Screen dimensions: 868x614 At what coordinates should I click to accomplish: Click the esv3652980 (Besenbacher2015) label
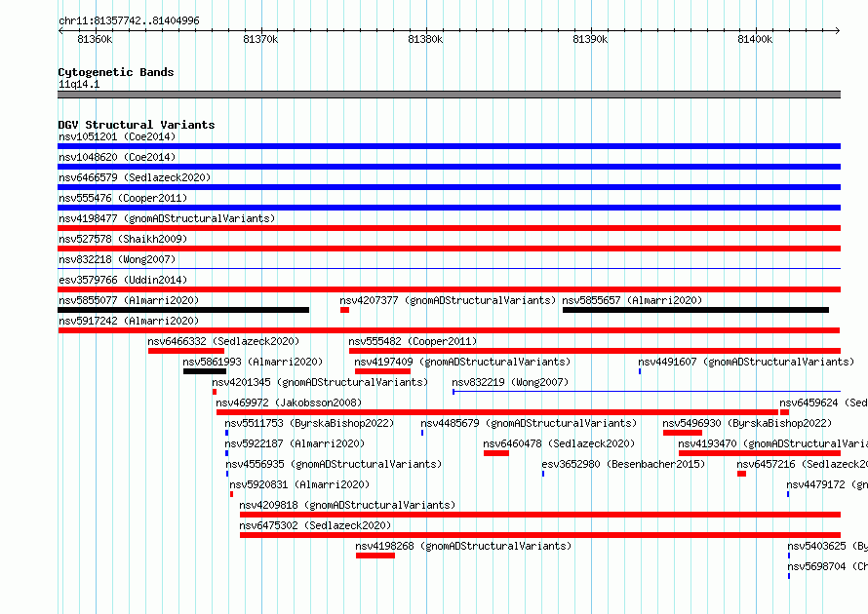pyautogui.click(x=623, y=464)
